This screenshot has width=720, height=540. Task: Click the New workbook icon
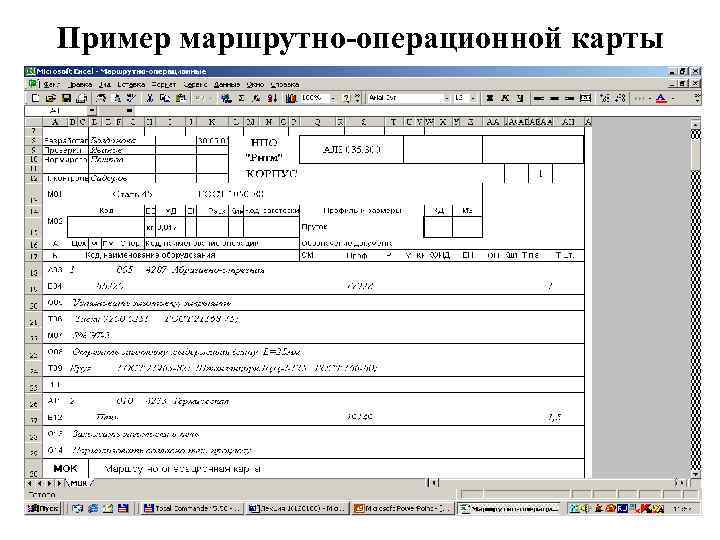pyautogui.click(x=35, y=98)
